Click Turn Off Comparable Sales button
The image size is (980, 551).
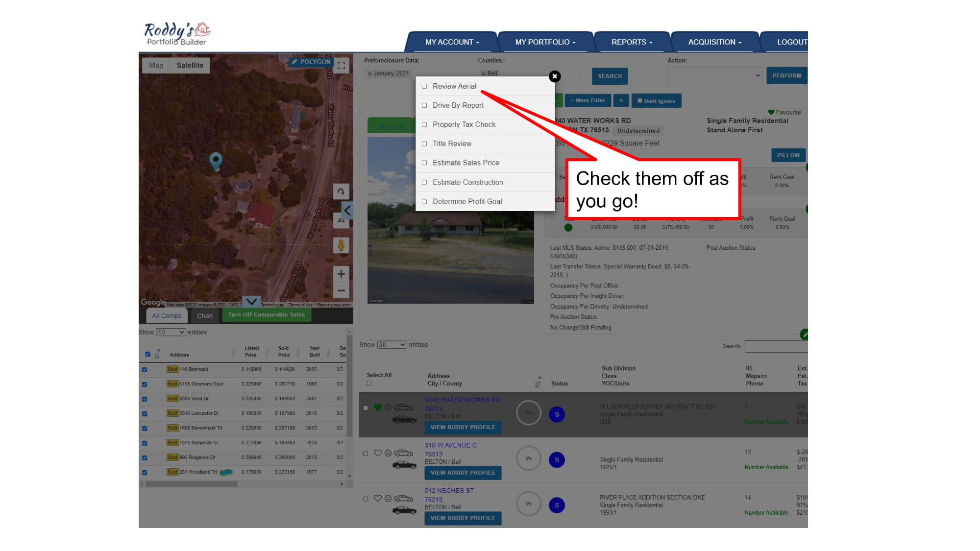coord(267,315)
